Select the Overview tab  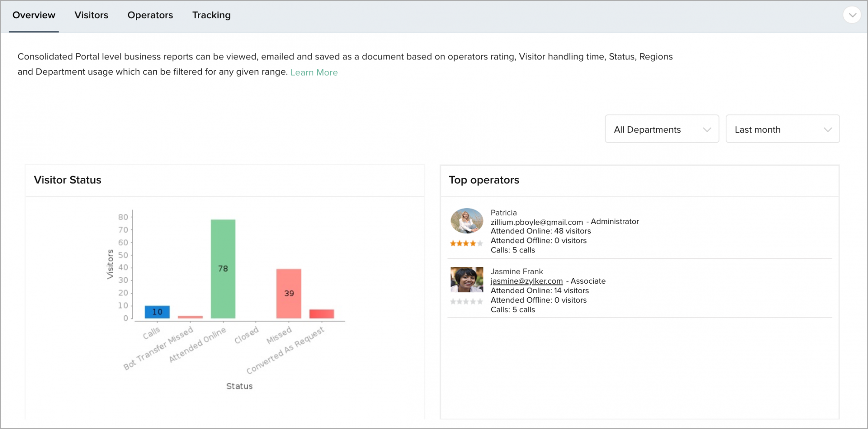(x=34, y=15)
